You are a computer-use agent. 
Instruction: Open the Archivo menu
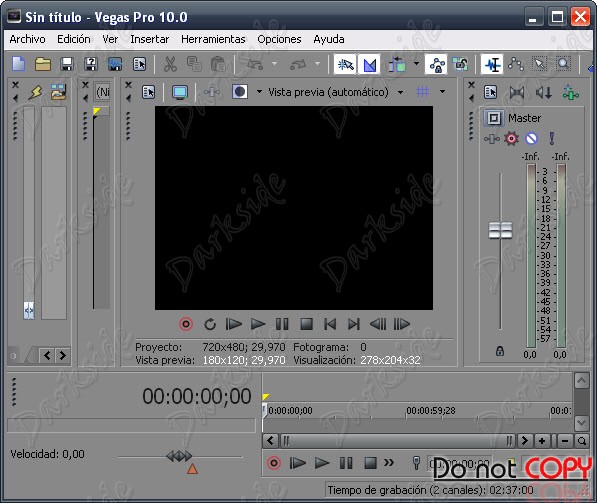27,39
